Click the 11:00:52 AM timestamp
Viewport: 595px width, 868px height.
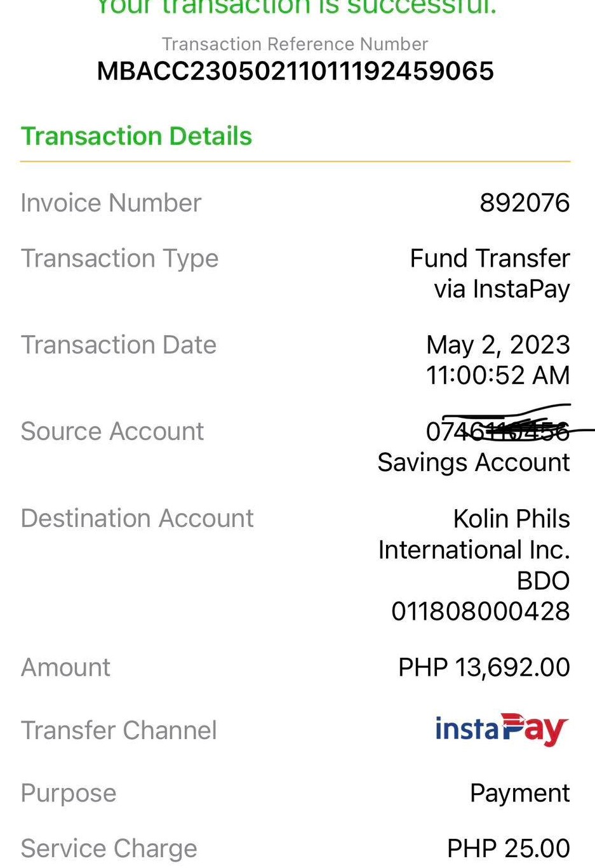pyautogui.click(x=498, y=375)
